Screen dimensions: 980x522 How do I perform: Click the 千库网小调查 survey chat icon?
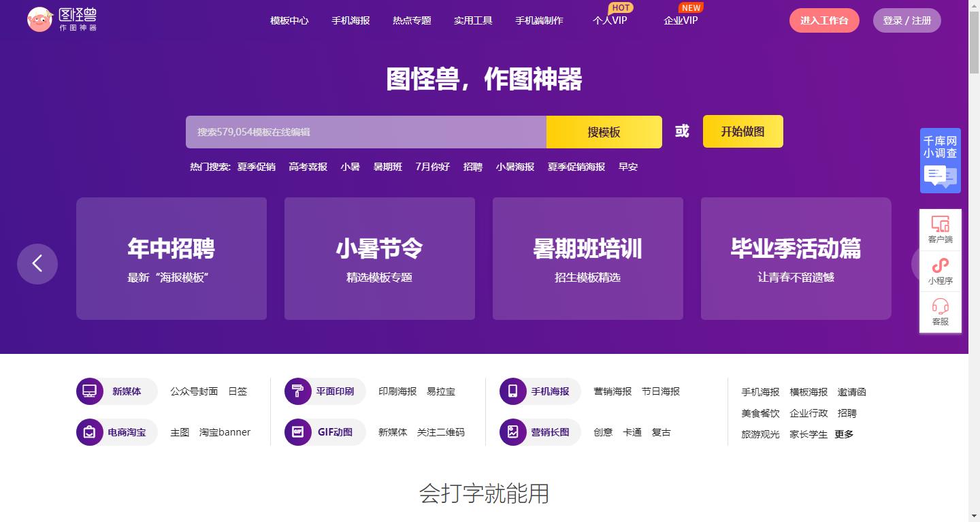pyautogui.click(x=940, y=176)
